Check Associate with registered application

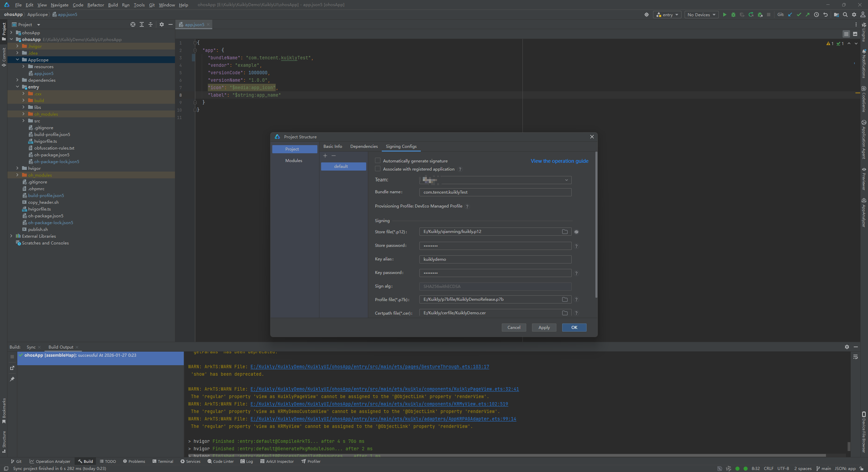pos(378,169)
